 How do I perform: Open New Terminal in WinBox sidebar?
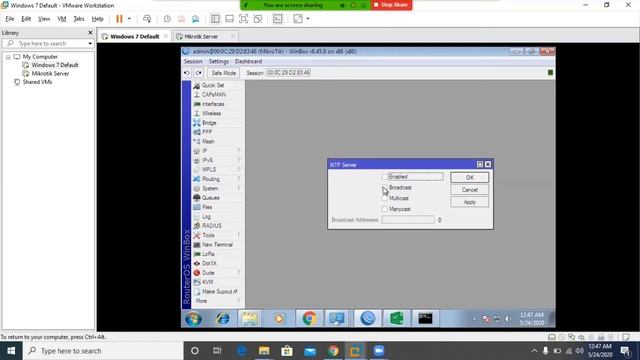pos(218,245)
